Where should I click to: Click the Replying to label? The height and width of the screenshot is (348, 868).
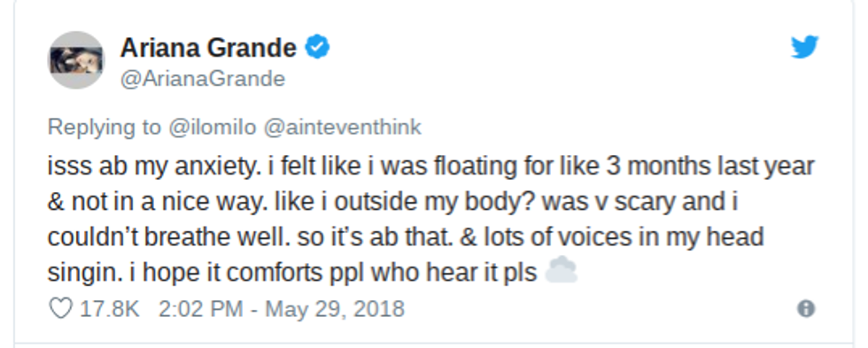(105, 128)
